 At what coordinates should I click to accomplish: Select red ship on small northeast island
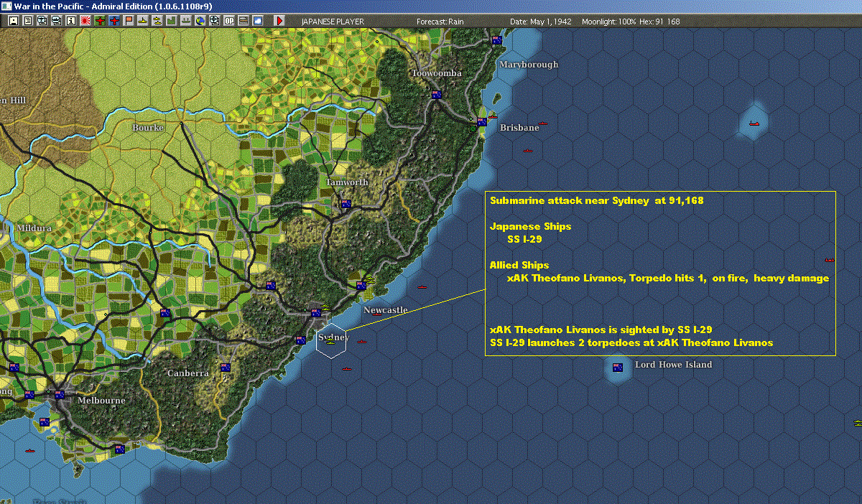(754, 123)
